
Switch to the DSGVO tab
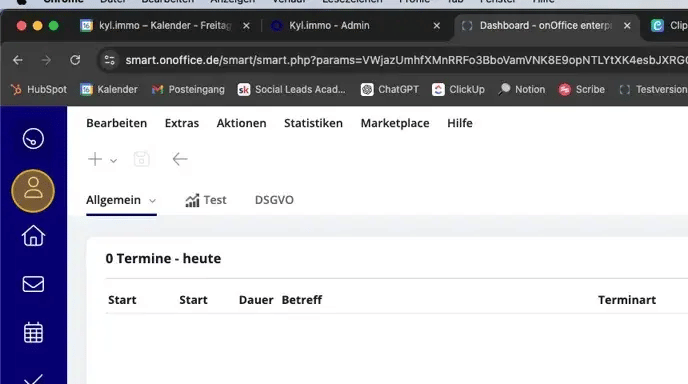[274, 200]
